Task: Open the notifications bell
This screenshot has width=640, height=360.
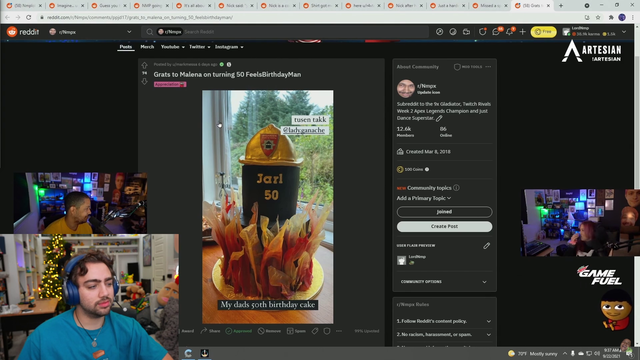Action: pyautogui.click(x=509, y=32)
